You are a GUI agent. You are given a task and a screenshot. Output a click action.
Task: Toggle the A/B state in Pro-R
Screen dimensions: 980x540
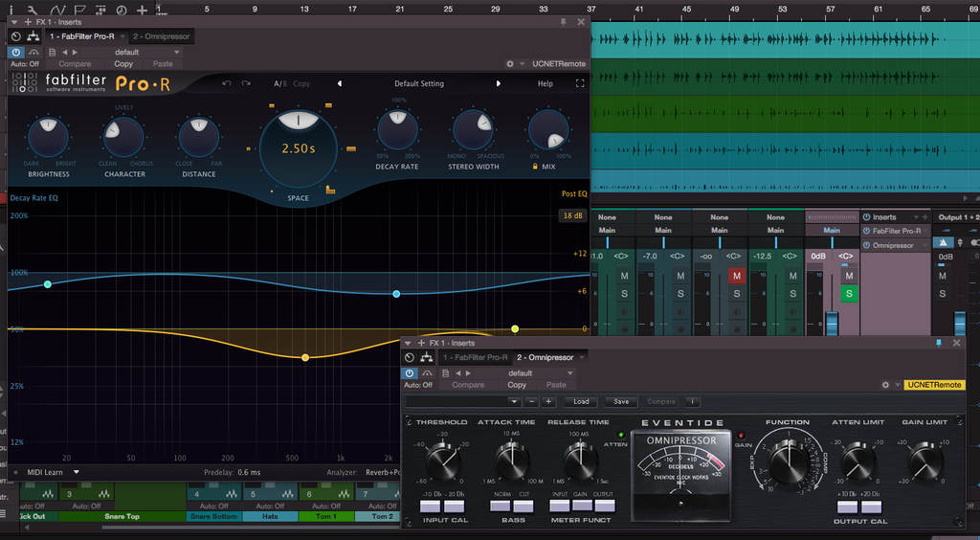[280, 83]
